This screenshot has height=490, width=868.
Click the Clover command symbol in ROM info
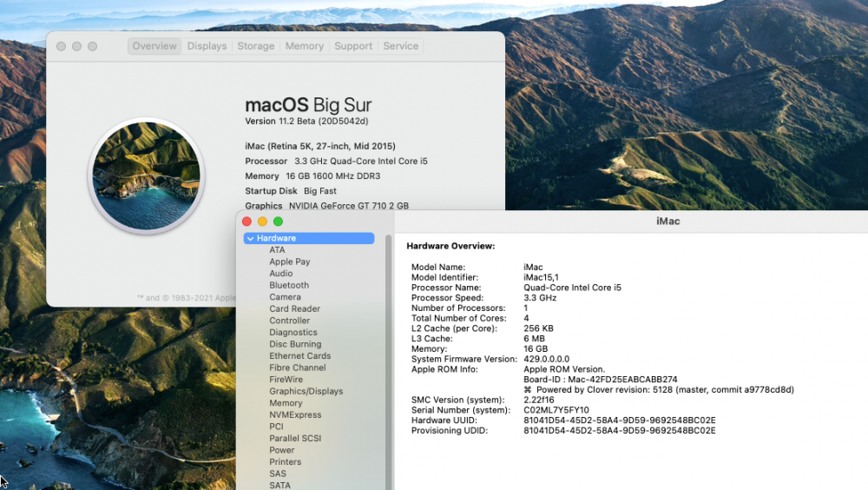tap(528, 390)
